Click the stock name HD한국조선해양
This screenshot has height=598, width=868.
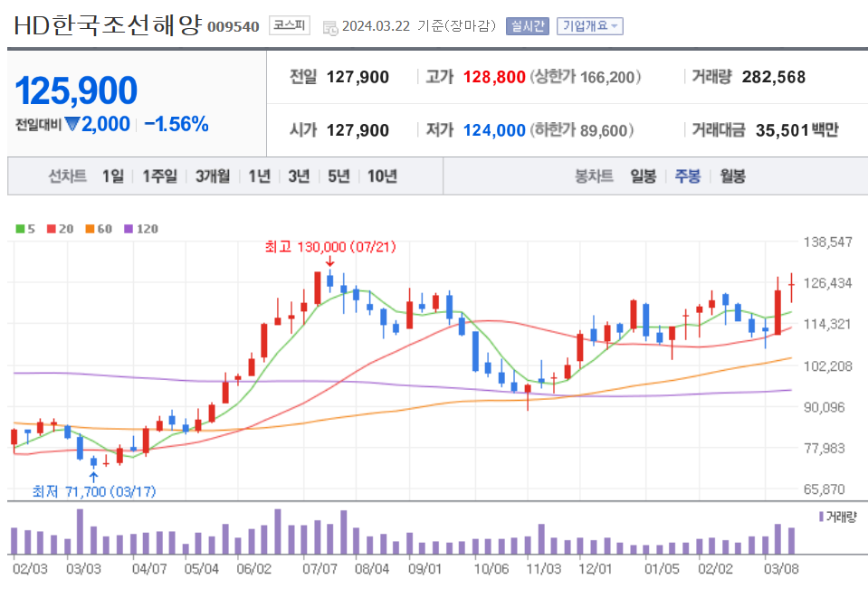click(x=108, y=25)
